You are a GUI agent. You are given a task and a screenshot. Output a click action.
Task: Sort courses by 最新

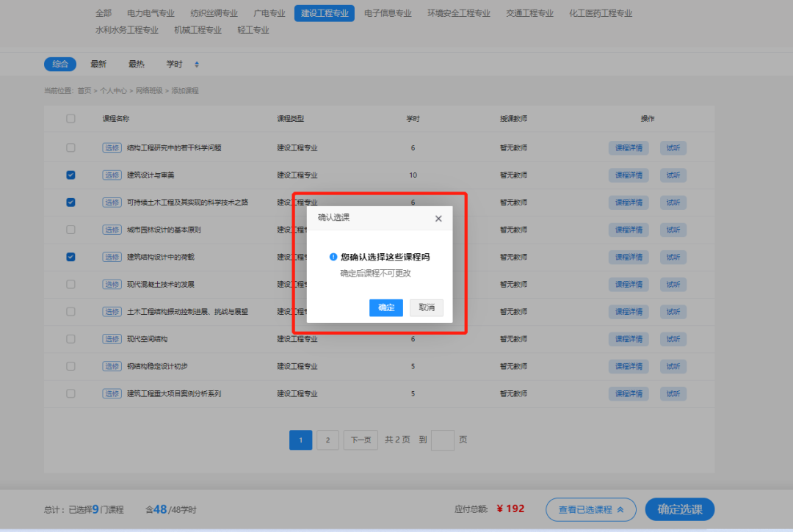coord(98,64)
